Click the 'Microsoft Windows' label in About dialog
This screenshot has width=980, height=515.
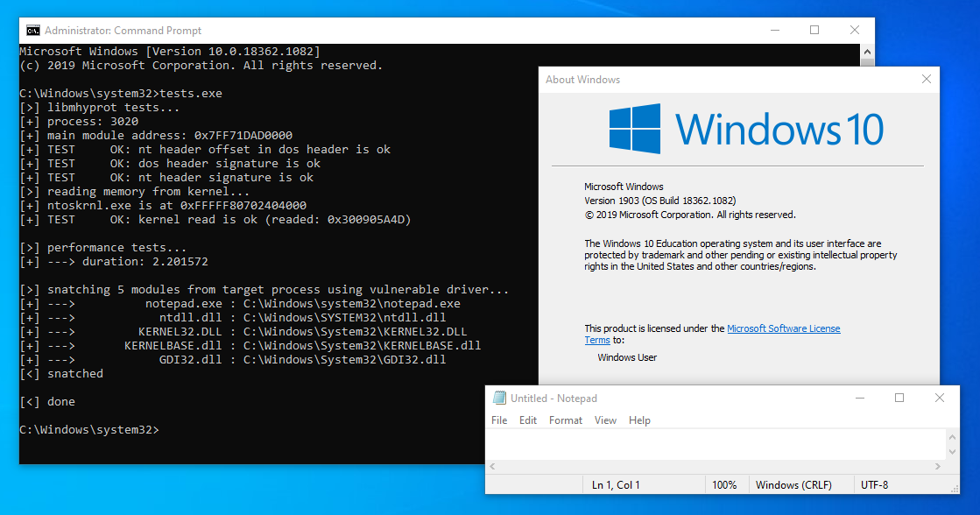click(x=624, y=187)
